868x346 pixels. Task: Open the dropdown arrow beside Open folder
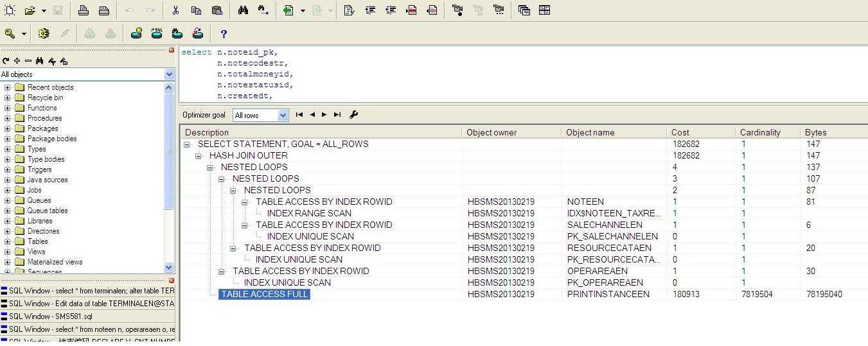point(44,11)
